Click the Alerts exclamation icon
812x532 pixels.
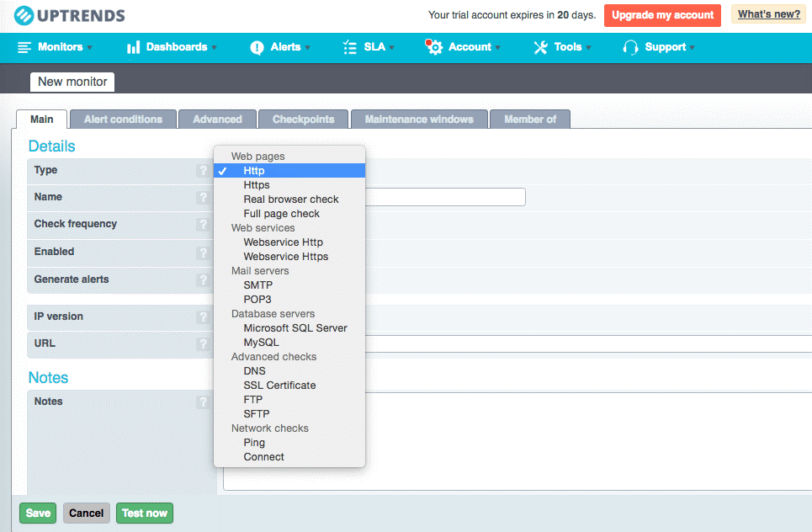click(x=257, y=48)
